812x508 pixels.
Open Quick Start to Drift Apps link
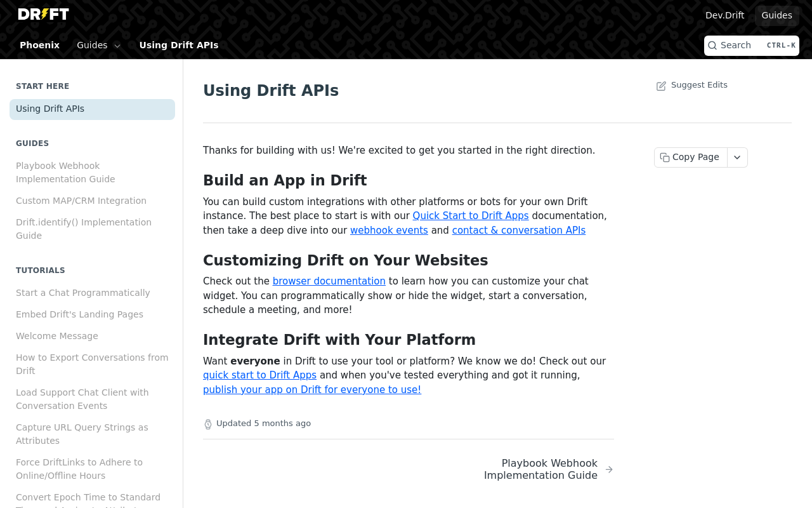click(x=471, y=216)
